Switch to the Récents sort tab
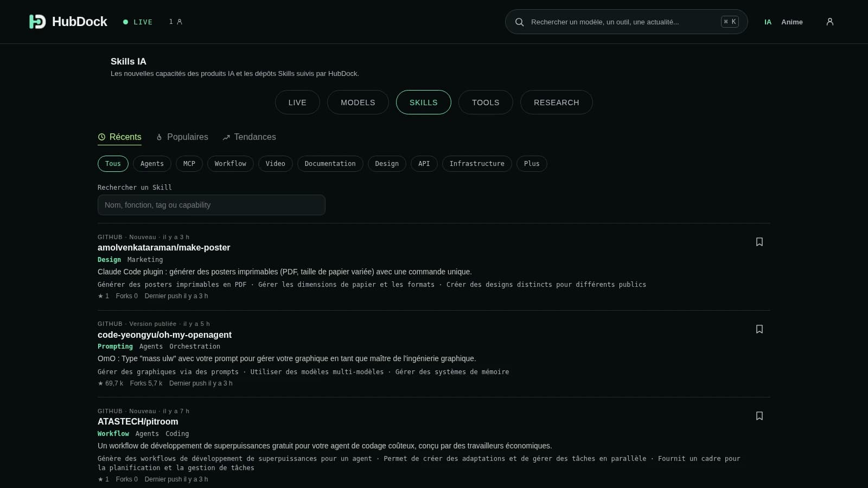The height and width of the screenshot is (488, 868). click(119, 137)
